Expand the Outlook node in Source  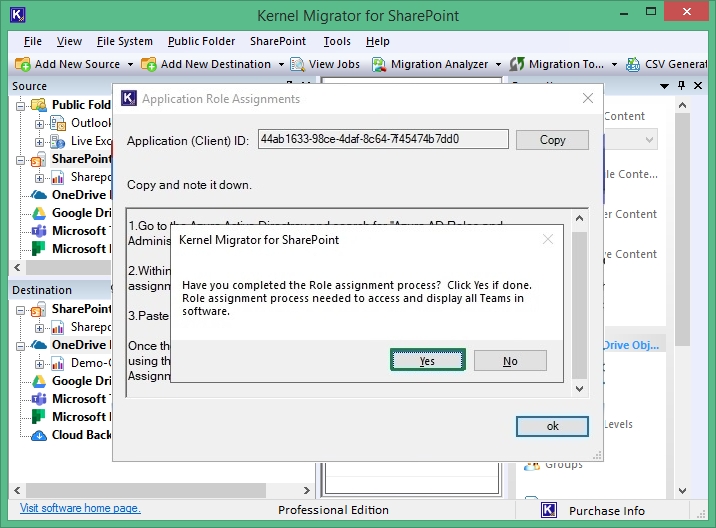point(39,124)
